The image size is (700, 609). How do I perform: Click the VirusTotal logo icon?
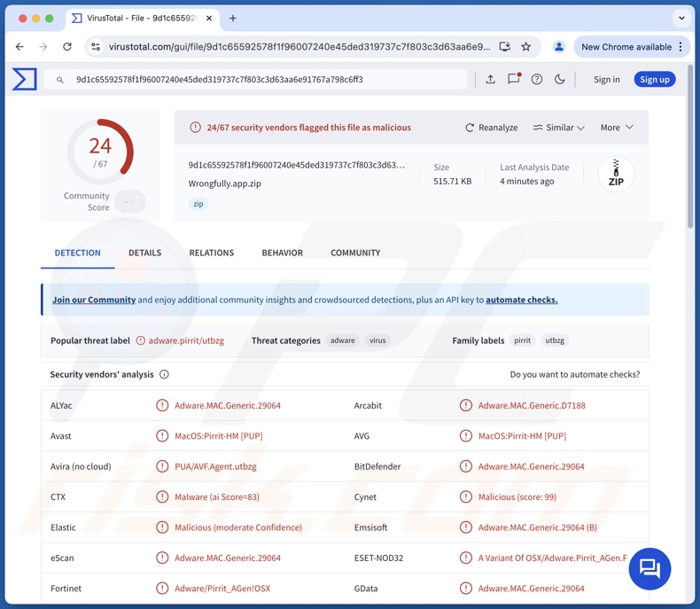tap(24, 79)
